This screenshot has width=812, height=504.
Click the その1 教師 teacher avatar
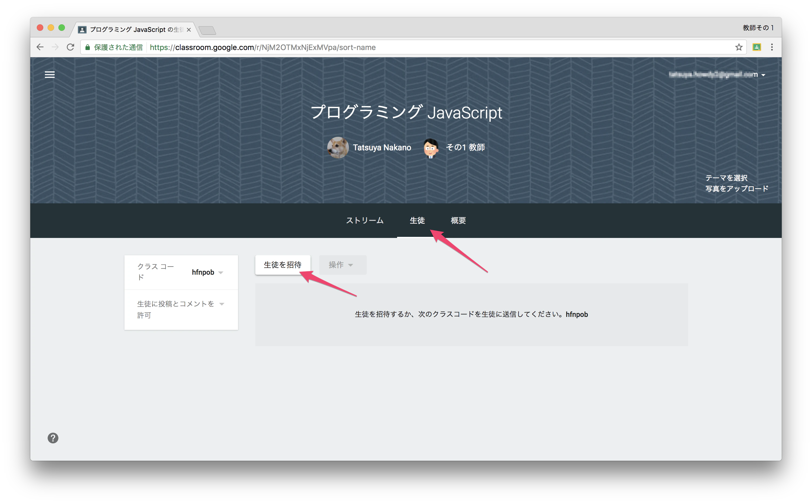tap(431, 148)
